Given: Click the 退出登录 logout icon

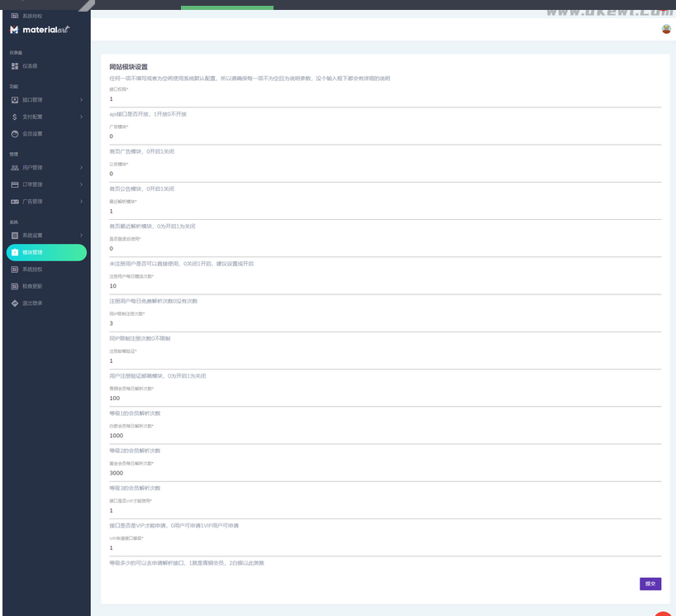Looking at the screenshot, I should pos(15,303).
